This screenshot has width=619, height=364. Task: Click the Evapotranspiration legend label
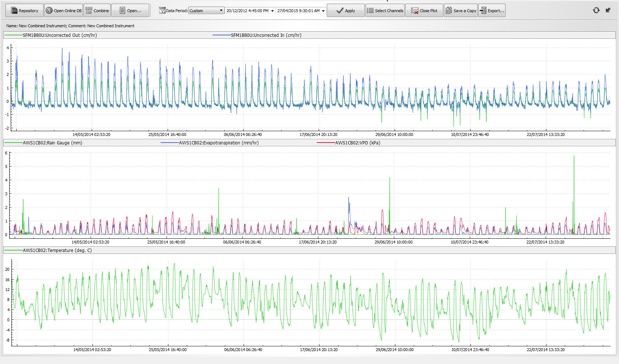pyautogui.click(x=218, y=143)
